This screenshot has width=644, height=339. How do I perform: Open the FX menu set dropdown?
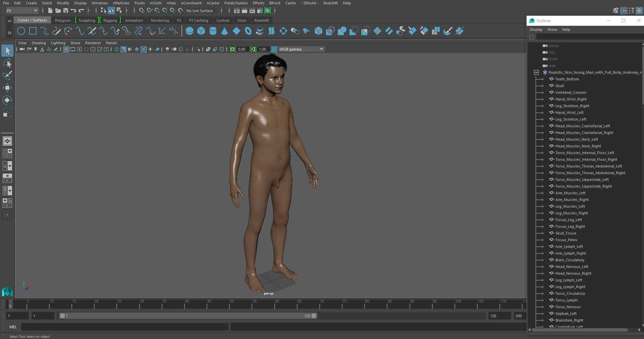pos(22,11)
